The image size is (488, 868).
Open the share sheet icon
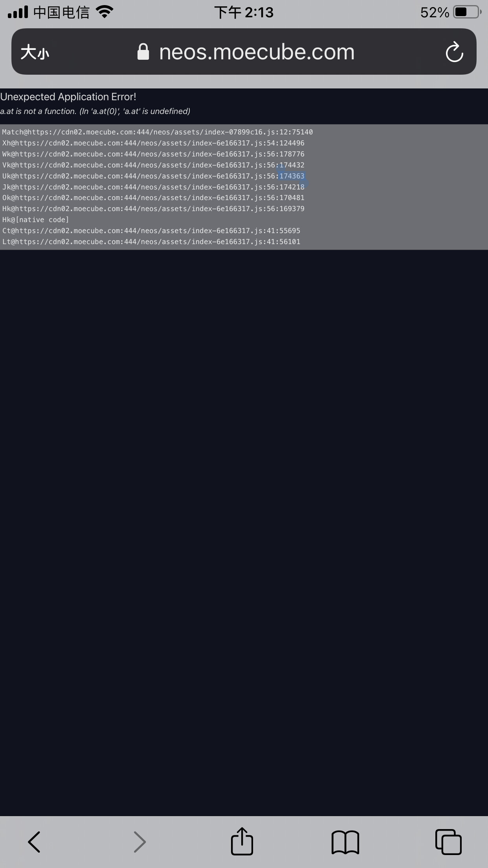click(x=242, y=841)
